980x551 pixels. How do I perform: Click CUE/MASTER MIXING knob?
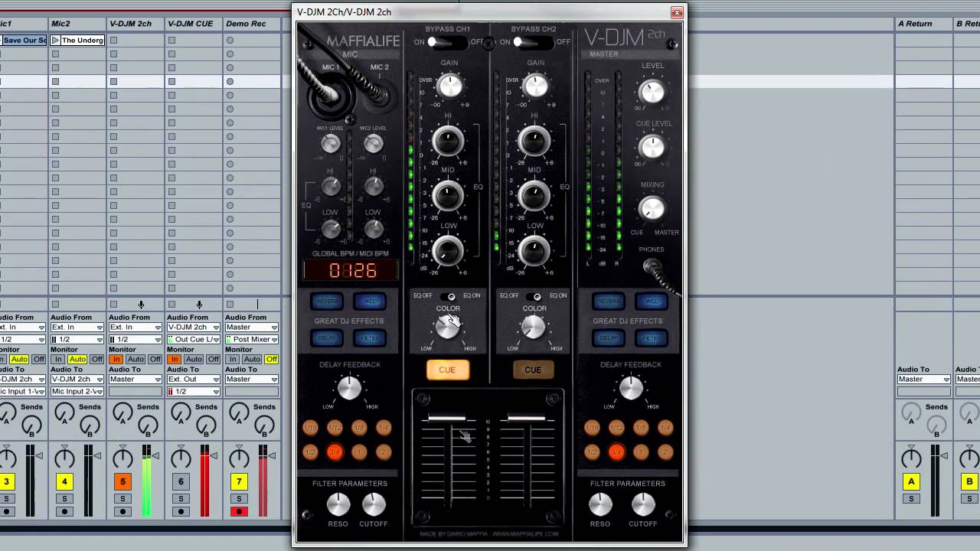pos(652,208)
